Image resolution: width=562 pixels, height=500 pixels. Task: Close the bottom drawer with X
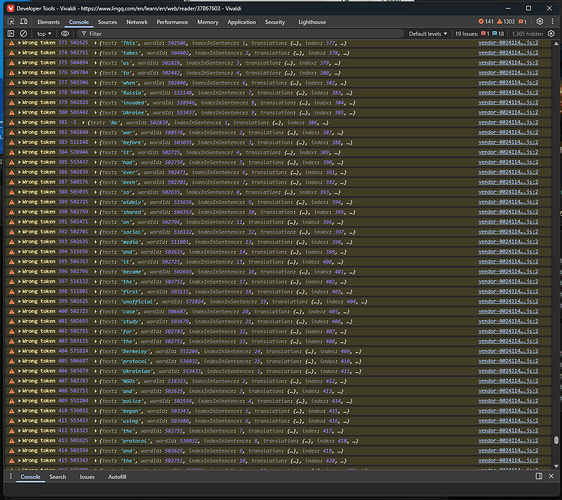click(x=551, y=476)
